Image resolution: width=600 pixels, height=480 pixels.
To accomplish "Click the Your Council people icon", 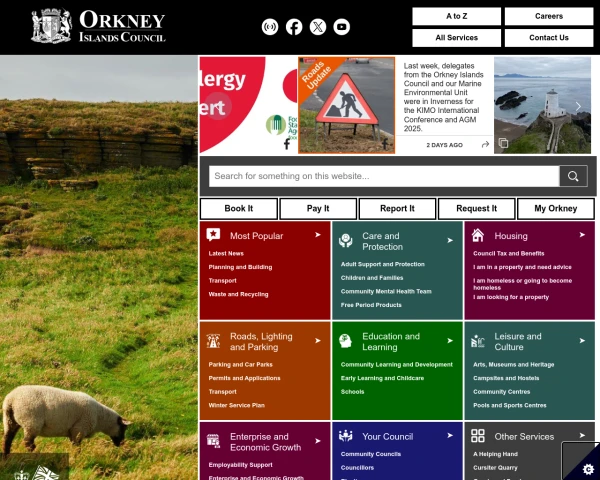I will pos(346,436).
